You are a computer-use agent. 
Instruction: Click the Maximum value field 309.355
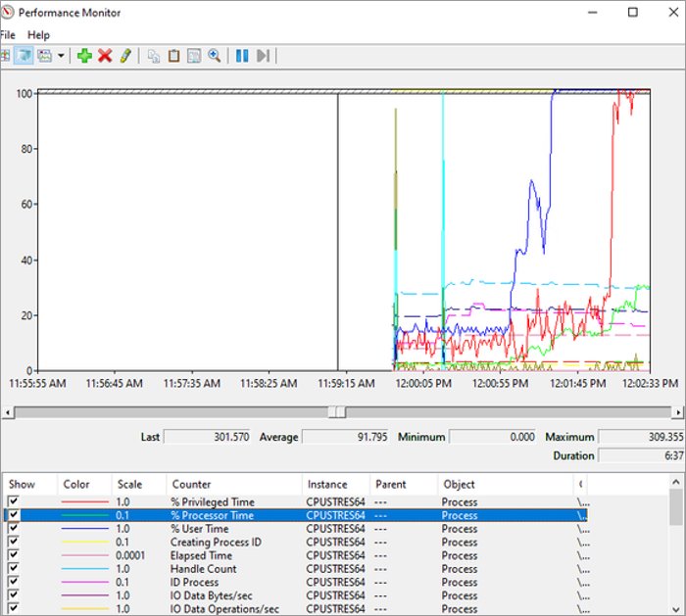641,437
